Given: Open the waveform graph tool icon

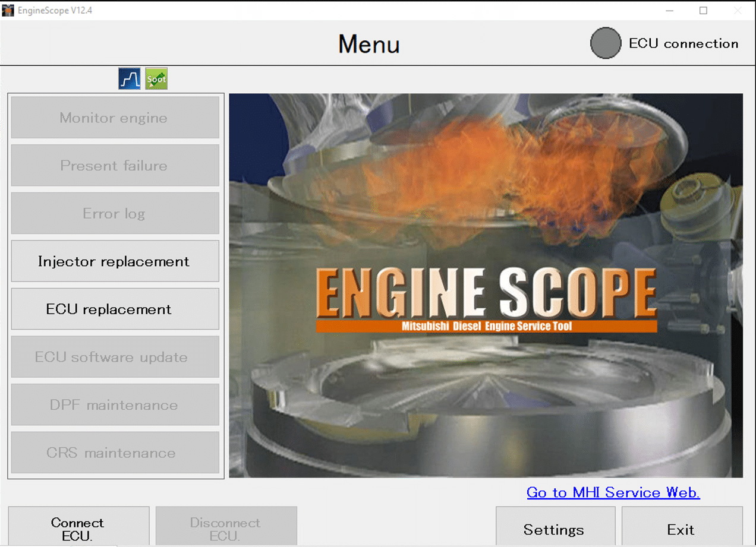Looking at the screenshot, I should click(130, 78).
